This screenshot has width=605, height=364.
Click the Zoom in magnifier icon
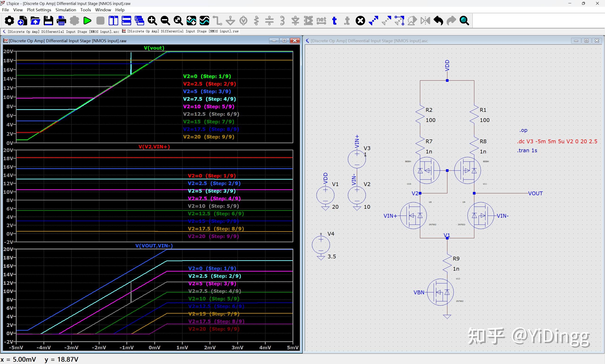click(152, 21)
